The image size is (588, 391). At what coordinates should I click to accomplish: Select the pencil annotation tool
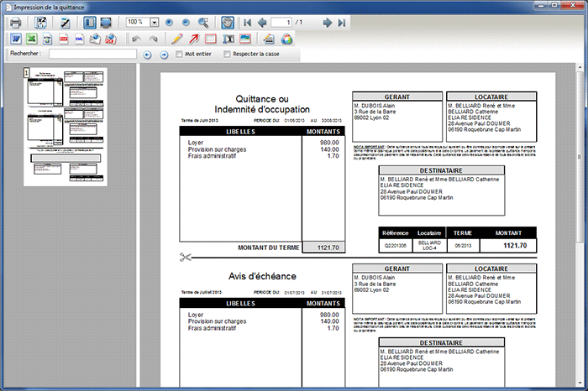point(177,39)
